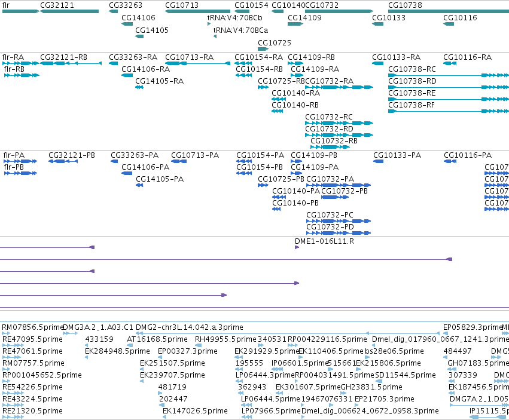Select the CG10116 gene label
This screenshot has width=509, height=420.
(460, 17)
